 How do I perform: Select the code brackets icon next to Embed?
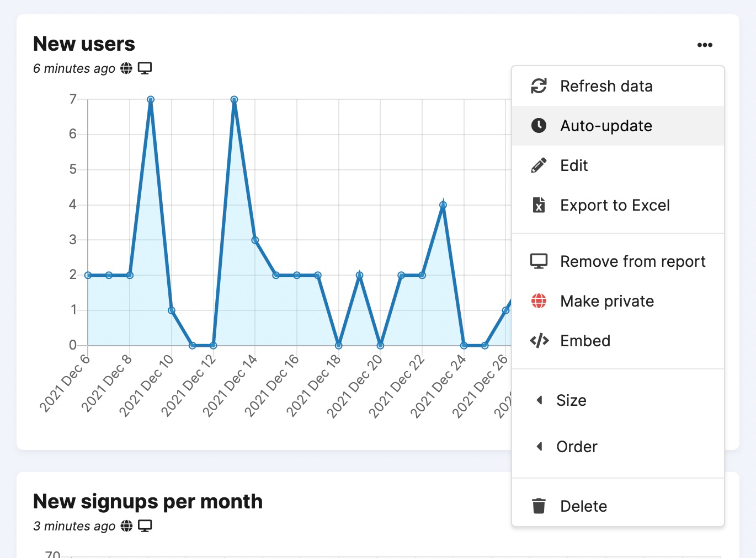539,340
